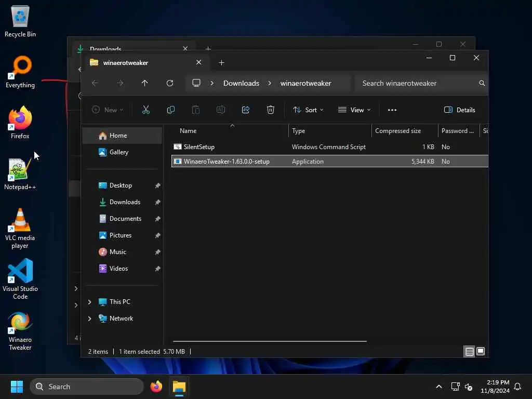Switch to large thumbnails view icon in status bar
This screenshot has height=399, width=532.
pyautogui.click(x=481, y=352)
